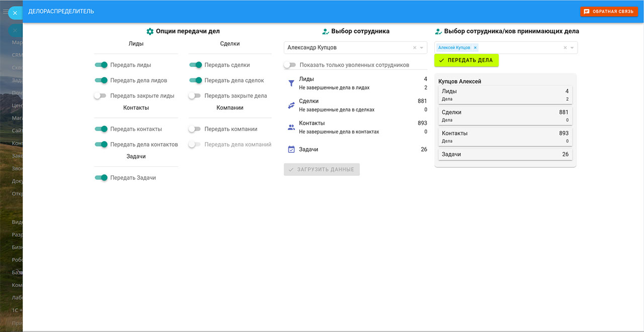Clear the Александр Купцов selection with x
Screen dimensions: 644x332
415,48
